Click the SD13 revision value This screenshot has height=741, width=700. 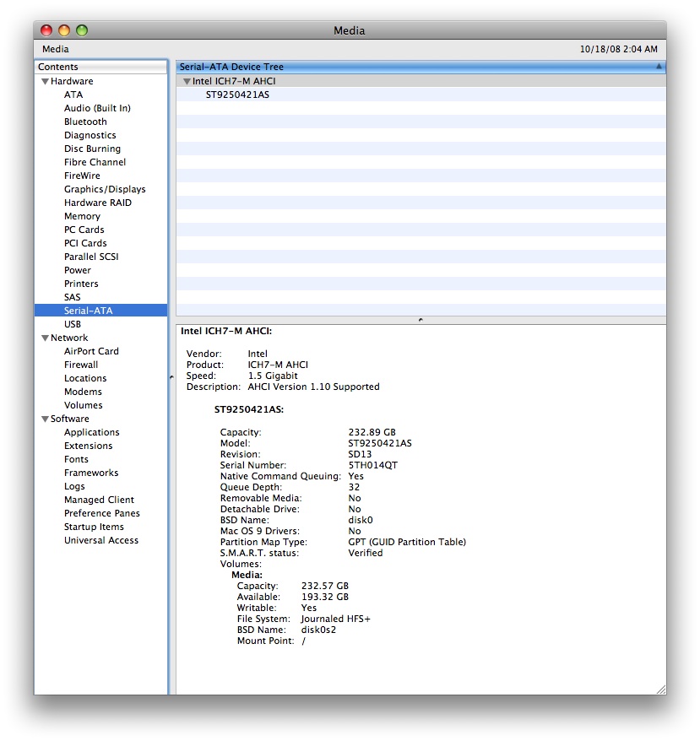360,454
